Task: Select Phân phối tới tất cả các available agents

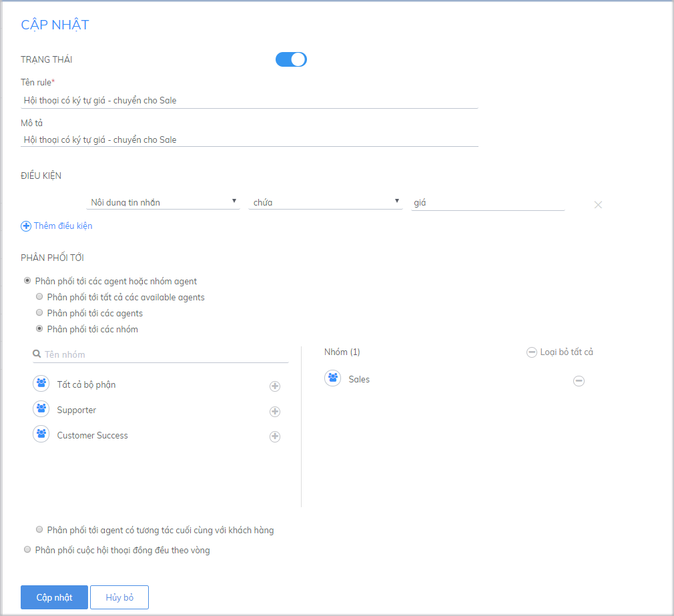Action: (x=40, y=297)
